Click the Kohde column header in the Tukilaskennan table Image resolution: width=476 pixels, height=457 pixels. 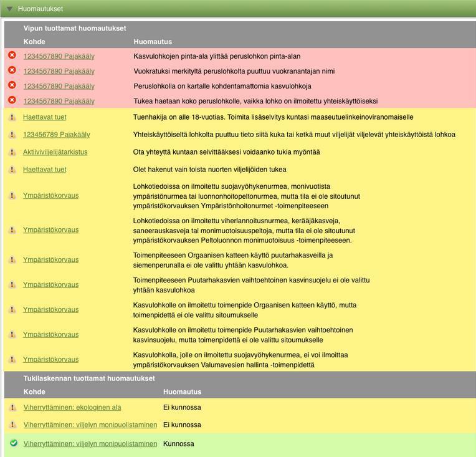coord(34,392)
